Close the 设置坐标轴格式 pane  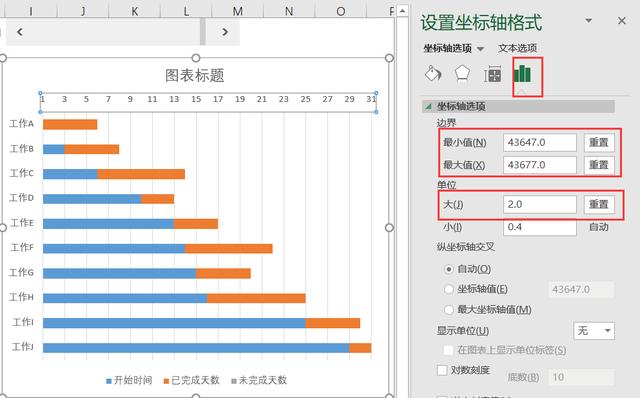pyautogui.click(x=622, y=20)
